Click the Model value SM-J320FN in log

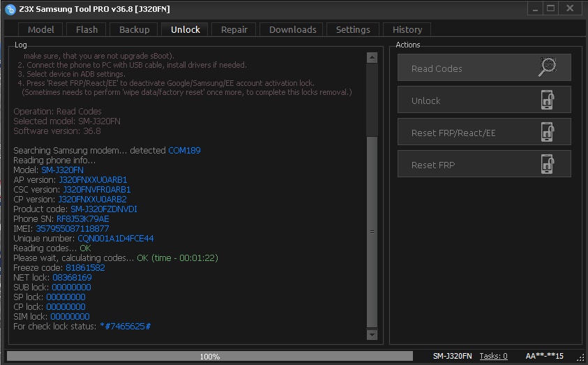[62, 170]
